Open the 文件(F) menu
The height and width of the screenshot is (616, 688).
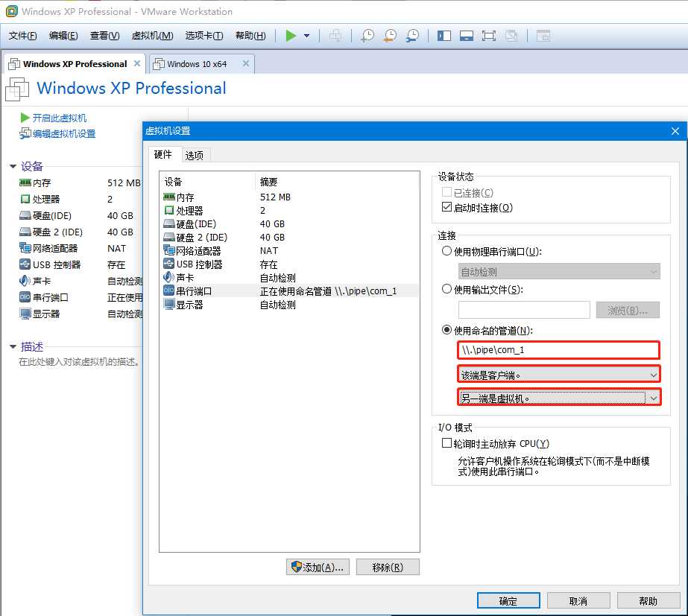[22, 36]
